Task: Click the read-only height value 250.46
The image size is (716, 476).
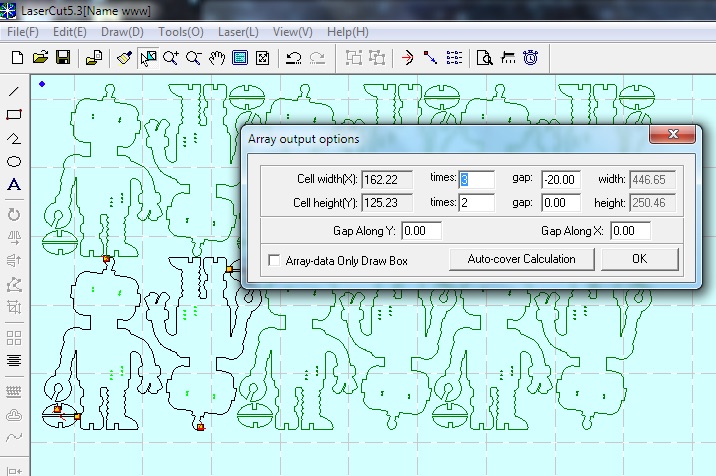Action: pos(653,202)
